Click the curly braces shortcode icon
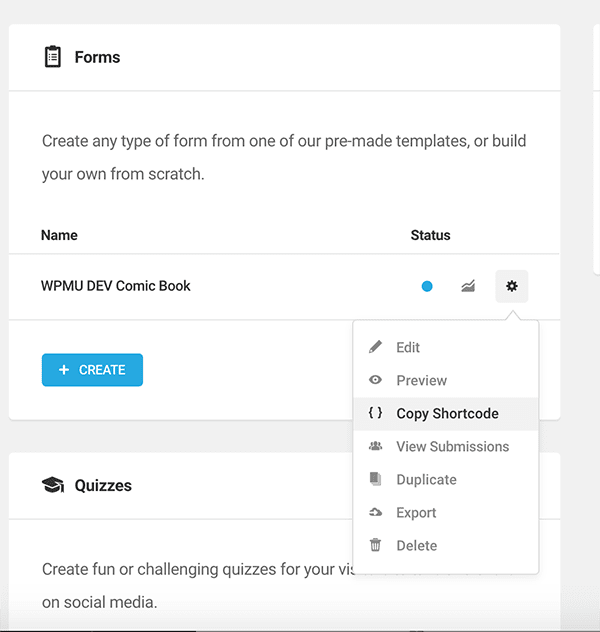Image resolution: width=600 pixels, height=632 pixels. click(376, 413)
